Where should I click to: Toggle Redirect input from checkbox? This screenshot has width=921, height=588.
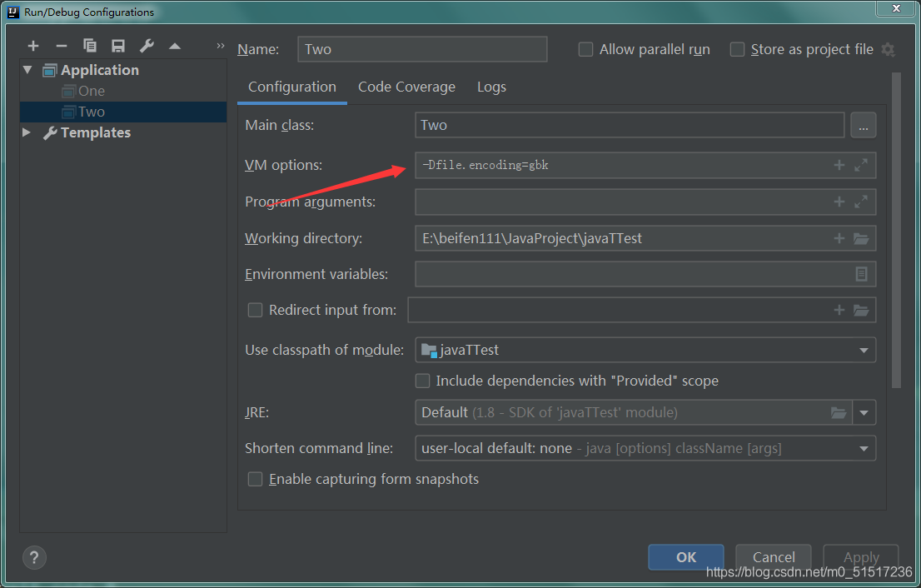[x=255, y=310]
